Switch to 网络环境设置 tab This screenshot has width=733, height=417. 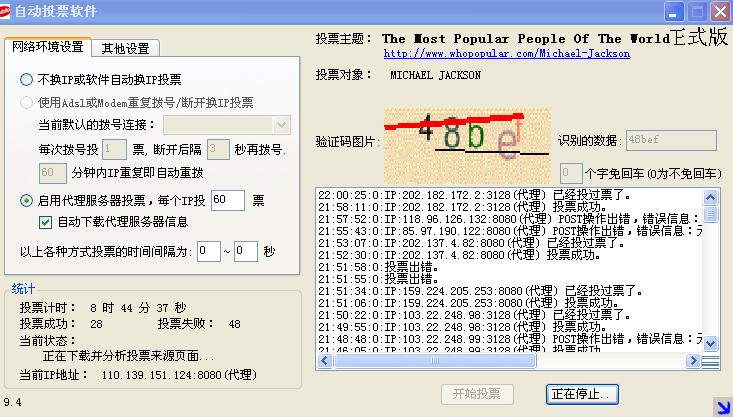(48, 47)
